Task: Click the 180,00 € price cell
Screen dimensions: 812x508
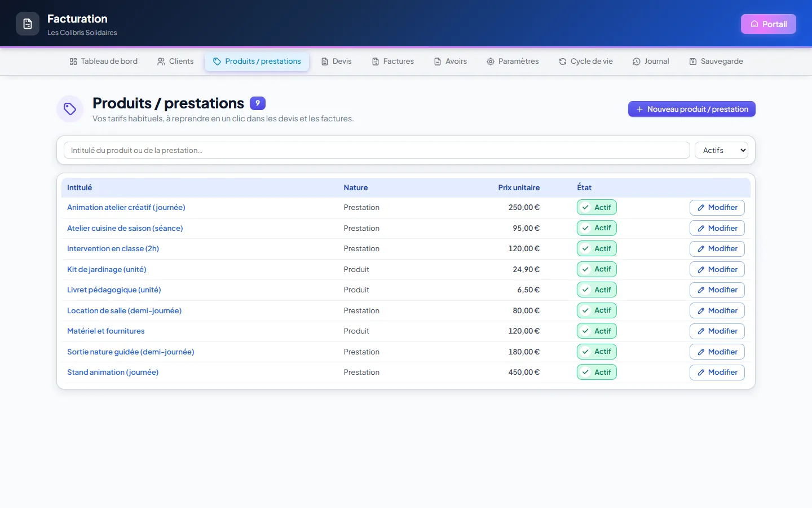Action: point(524,352)
